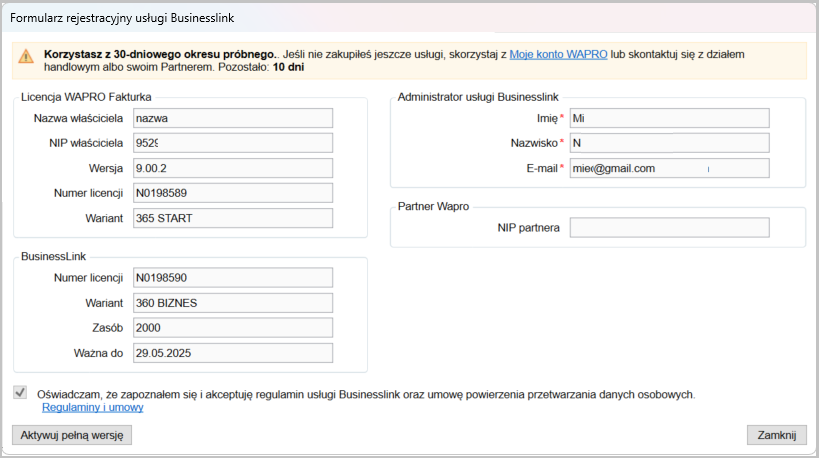Select the BusinessLink license number N0198590 field
Viewport: 819px width, 458px height.
tap(231, 278)
